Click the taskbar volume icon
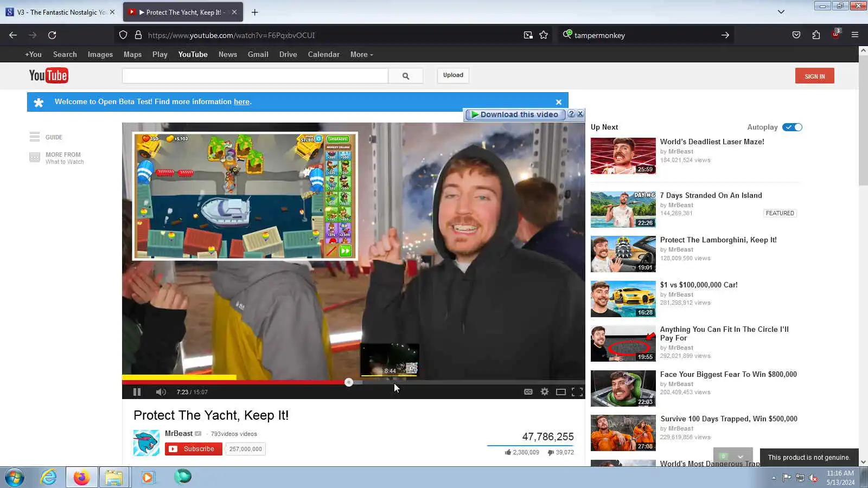Screen dimensions: 868x488 [x=813, y=478]
